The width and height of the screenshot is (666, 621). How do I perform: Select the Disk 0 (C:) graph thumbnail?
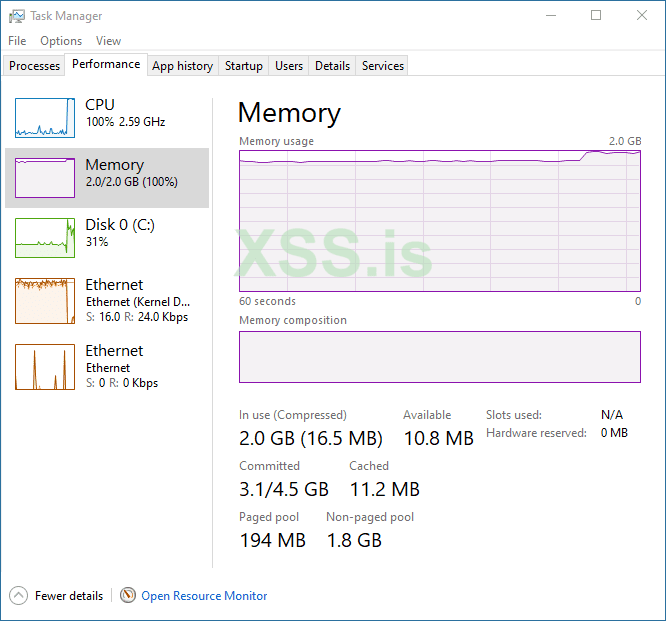coord(45,238)
